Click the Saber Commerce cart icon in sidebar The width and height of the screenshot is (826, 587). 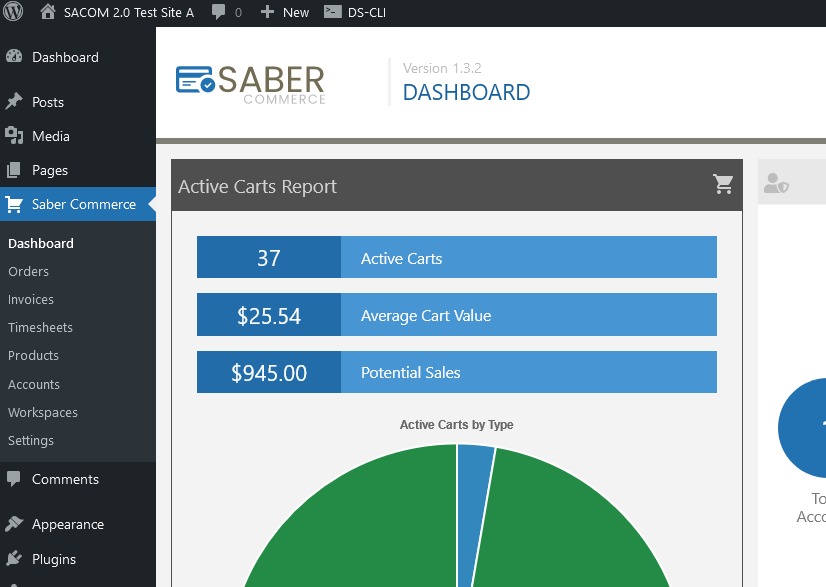(x=14, y=204)
